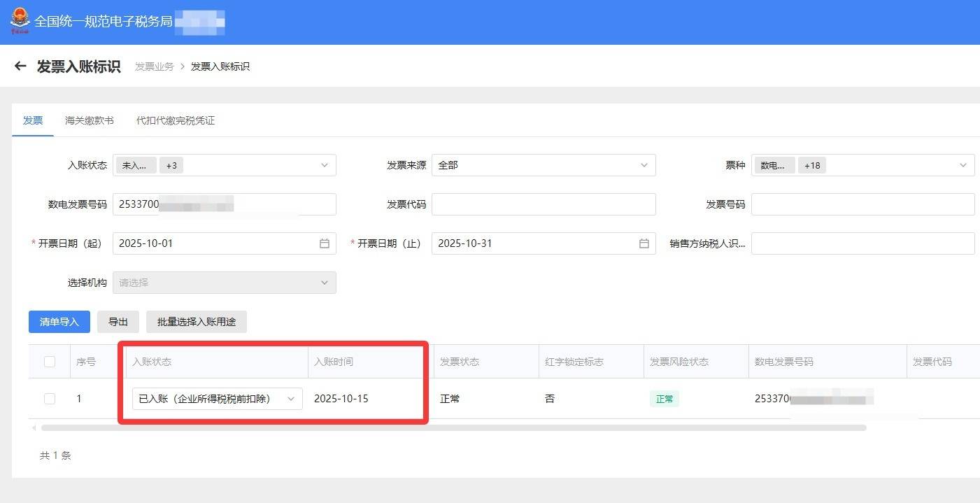The width and height of the screenshot is (980, 503).
Task: Click the 发票业务 breadcrumb link
Action: 154,66
